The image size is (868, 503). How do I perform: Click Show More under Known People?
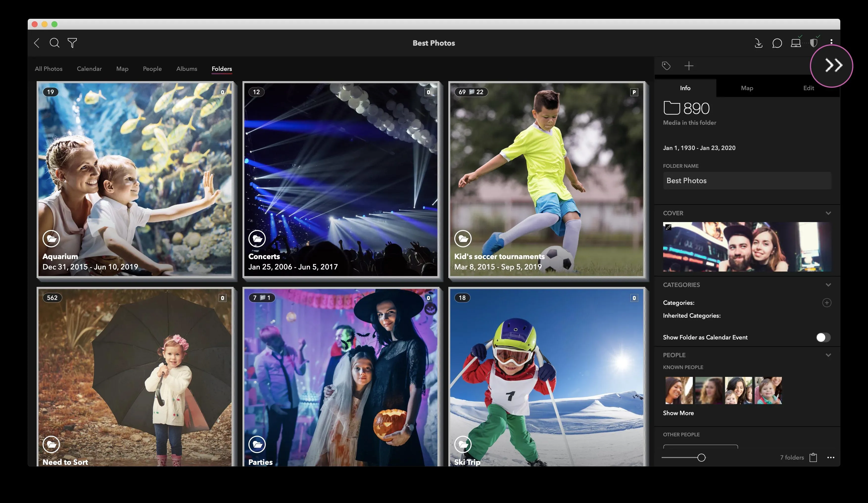click(x=678, y=413)
